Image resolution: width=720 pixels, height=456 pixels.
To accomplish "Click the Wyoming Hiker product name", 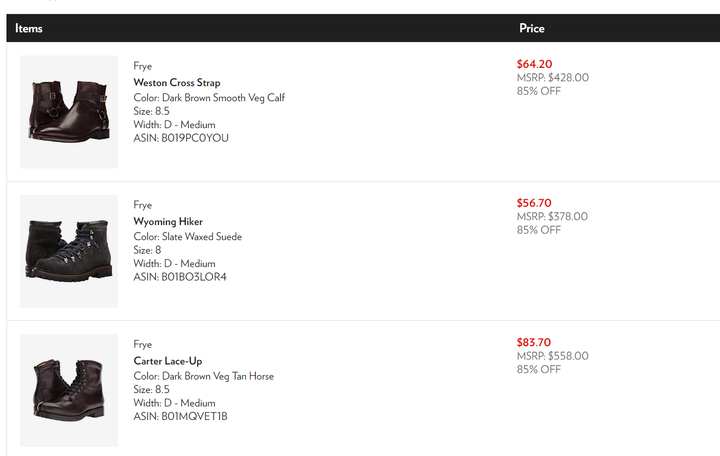I will click(x=168, y=222).
